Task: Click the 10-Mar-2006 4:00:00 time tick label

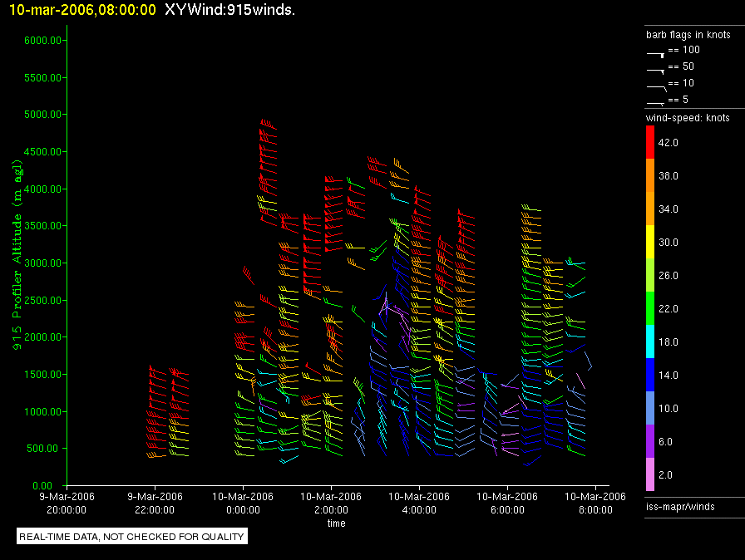Action: [x=420, y=503]
